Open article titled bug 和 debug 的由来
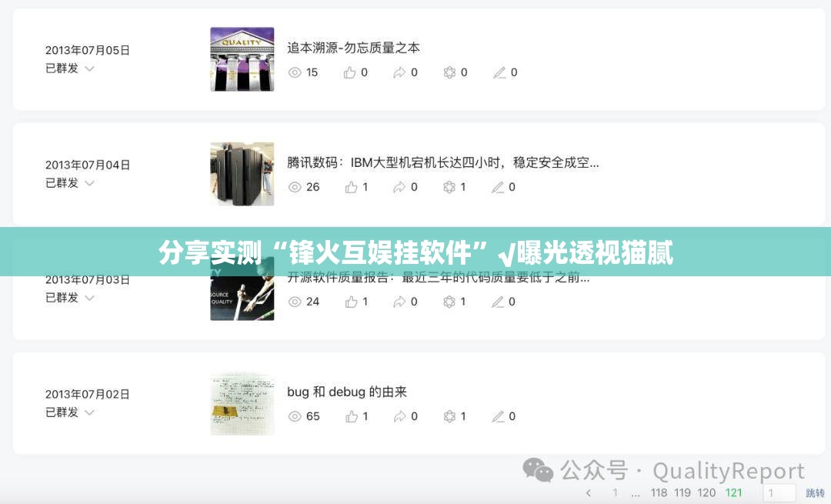 (x=346, y=392)
